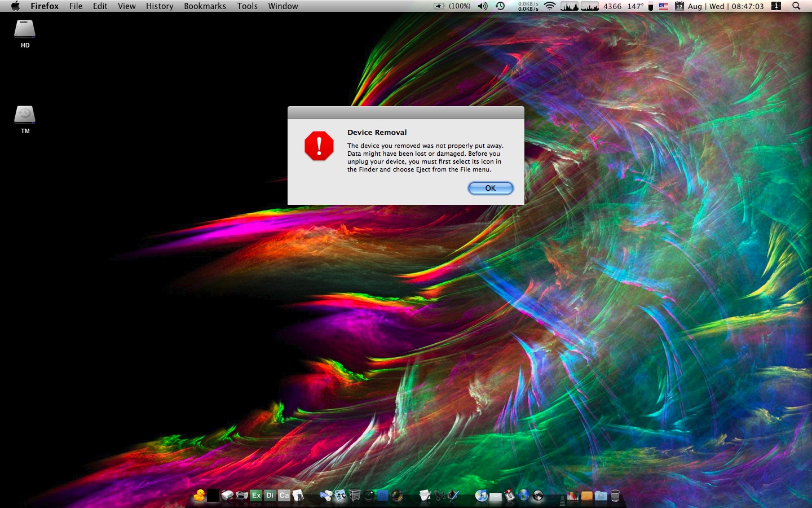Click the printer icon in the Dock
The image size is (812, 508).
(x=242, y=496)
